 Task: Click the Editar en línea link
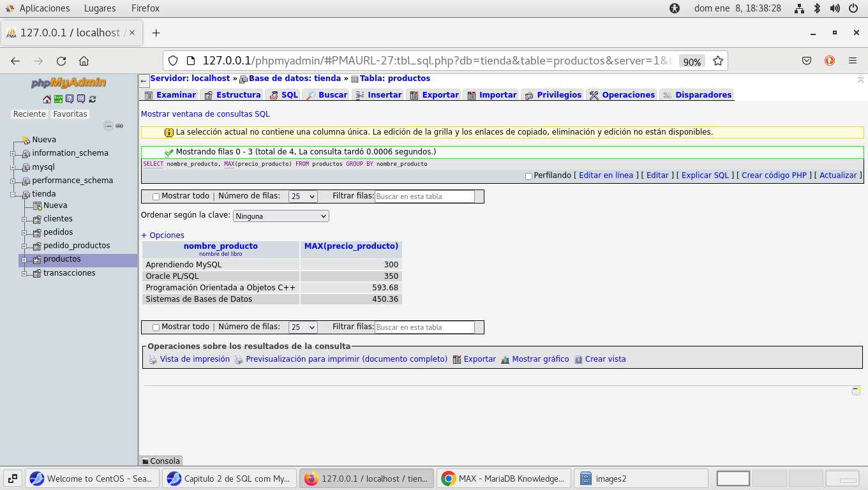(x=606, y=175)
